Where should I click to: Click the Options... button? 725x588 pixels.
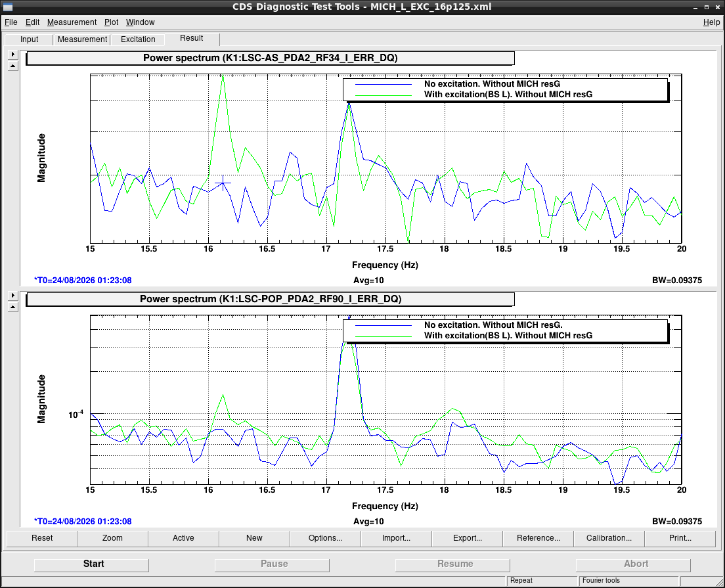(x=326, y=538)
